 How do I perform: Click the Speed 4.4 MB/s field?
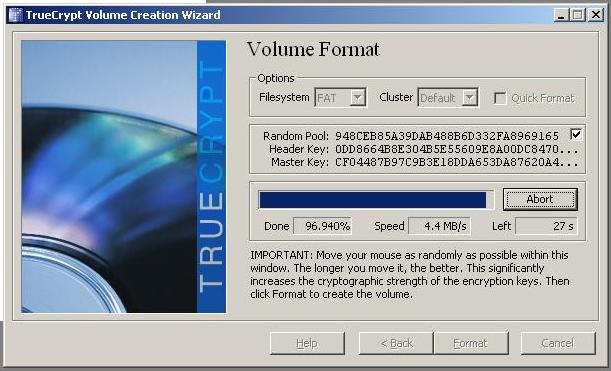coord(439,226)
